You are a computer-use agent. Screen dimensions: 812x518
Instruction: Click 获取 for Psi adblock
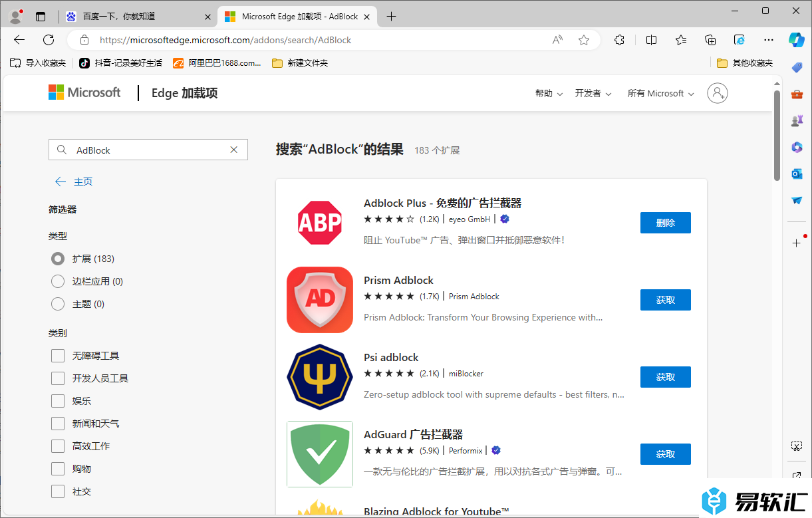666,377
